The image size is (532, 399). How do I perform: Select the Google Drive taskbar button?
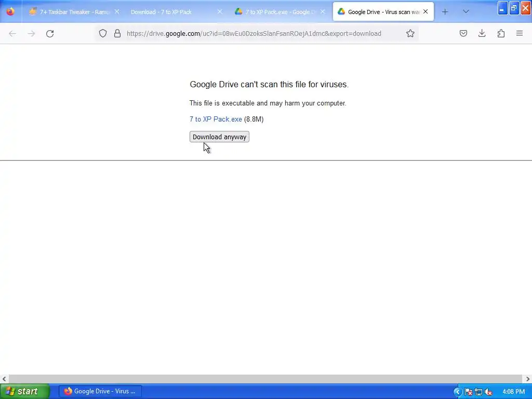click(100, 391)
